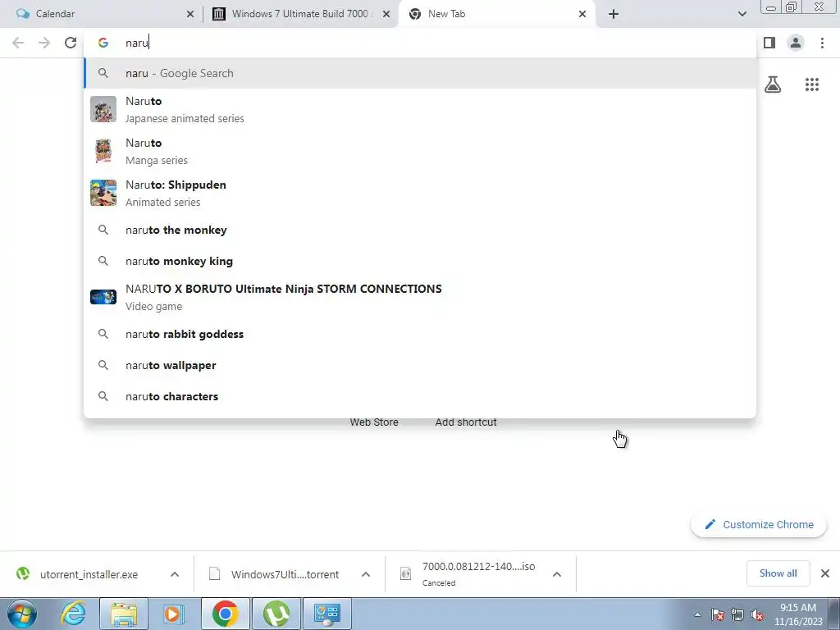This screenshot has width=840, height=630.
Task: Open Windows Explorer folder taskbar icon
Action: point(124,614)
